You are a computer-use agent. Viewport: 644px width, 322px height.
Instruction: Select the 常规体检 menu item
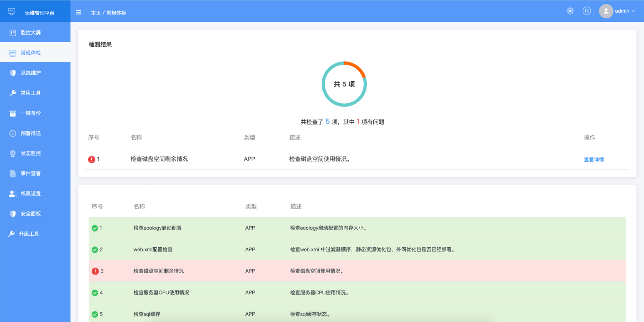pos(35,53)
